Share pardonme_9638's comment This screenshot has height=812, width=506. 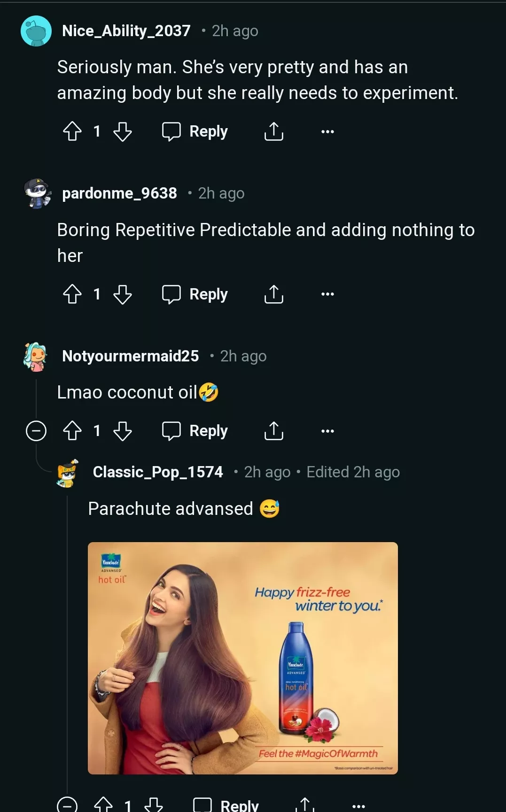pos(273,294)
